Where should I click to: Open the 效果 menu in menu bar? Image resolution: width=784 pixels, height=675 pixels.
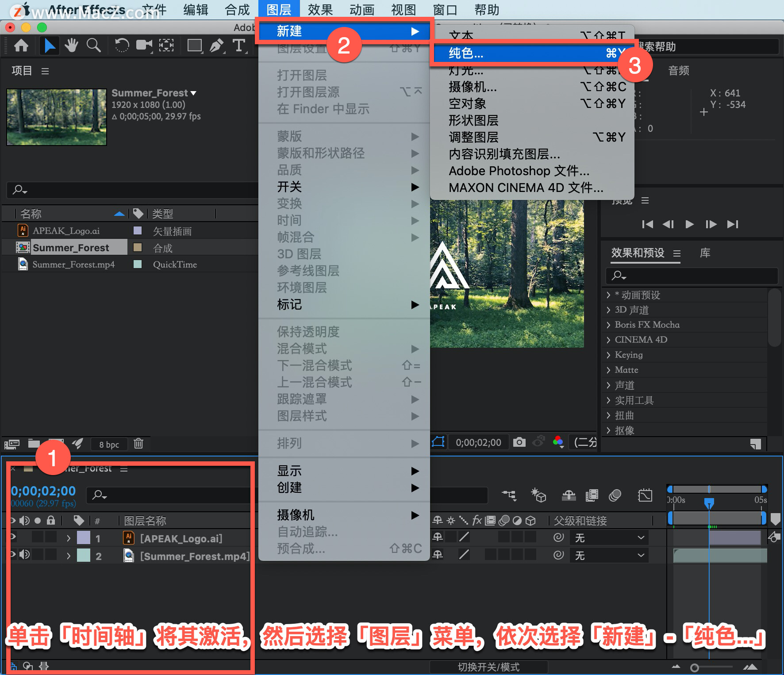point(320,9)
